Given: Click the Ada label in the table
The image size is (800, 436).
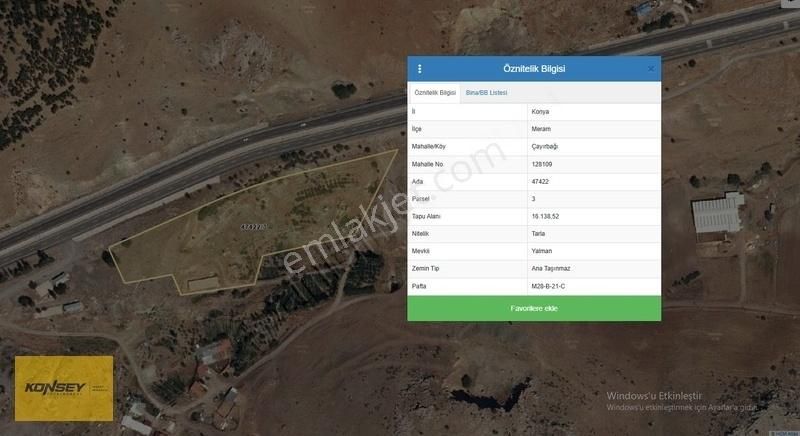Looking at the screenshot, I should pos(417,182).
